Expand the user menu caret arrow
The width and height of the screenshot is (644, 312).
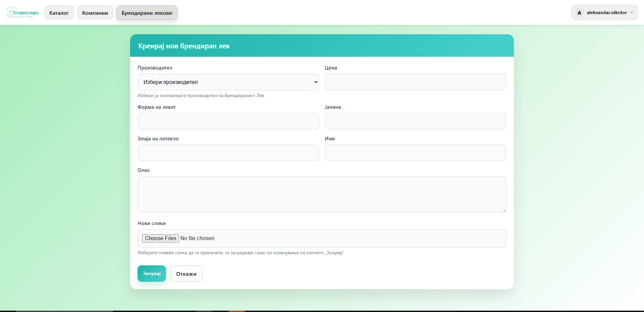632,13
